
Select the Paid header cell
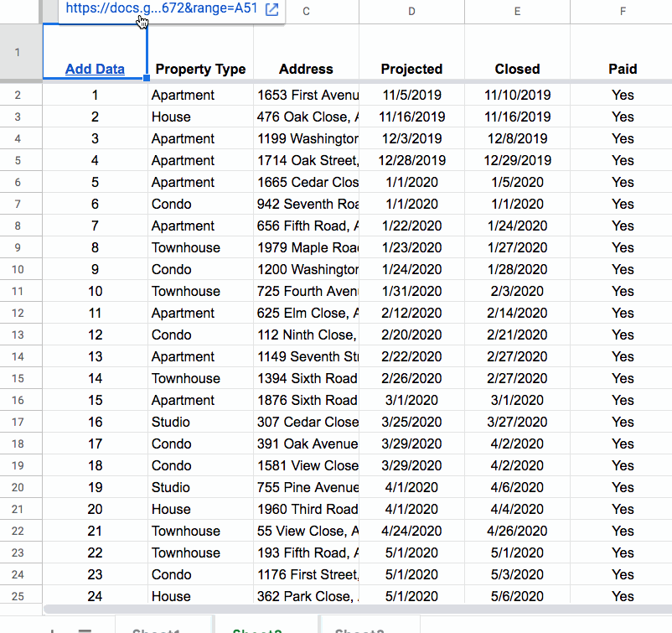point(623,52)
